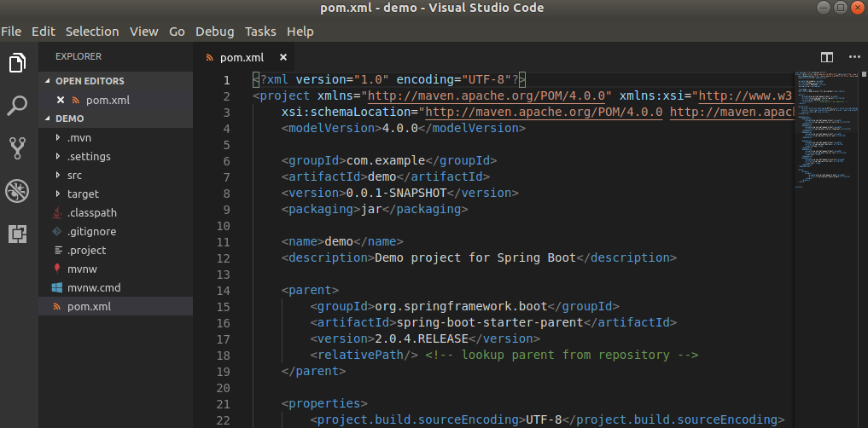Expand the src folder
Screen dimensions: 868x428
pyautogui.click(x=58, y=176)
